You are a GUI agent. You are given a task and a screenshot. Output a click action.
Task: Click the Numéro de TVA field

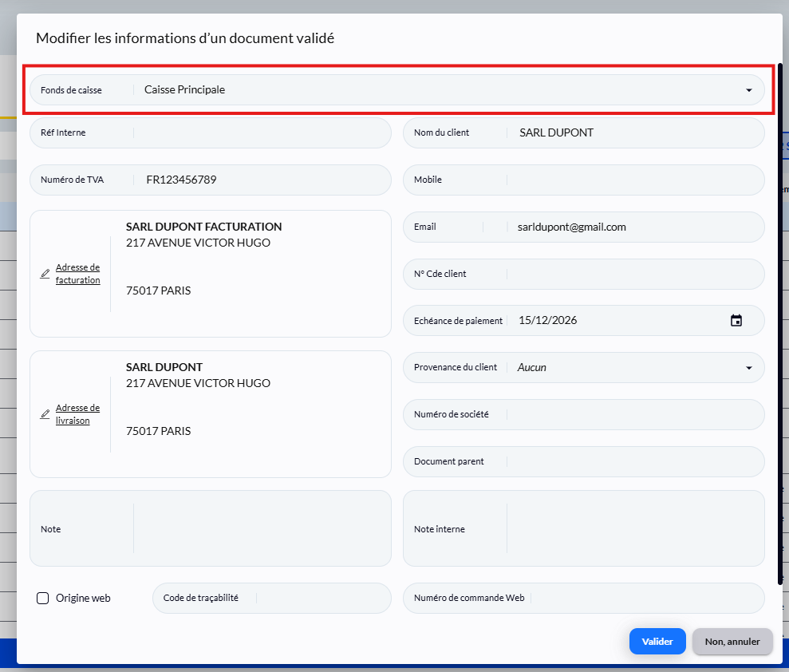click(x=211, y=180)
